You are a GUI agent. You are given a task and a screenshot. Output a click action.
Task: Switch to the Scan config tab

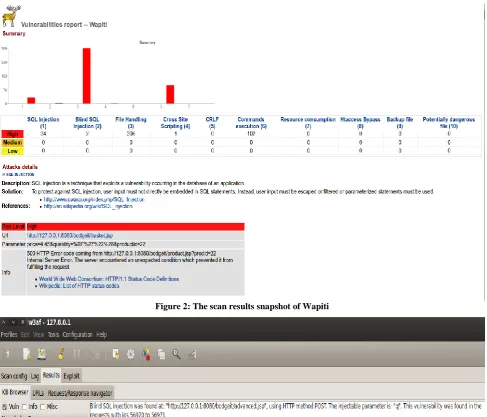coord(14,376)
